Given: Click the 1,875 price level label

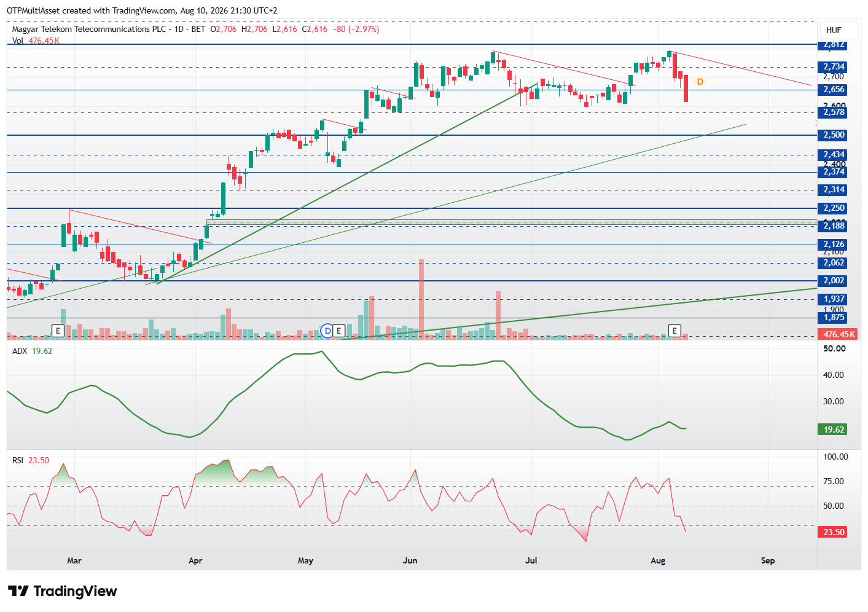Looking at the screenshot, I should 834,318.
